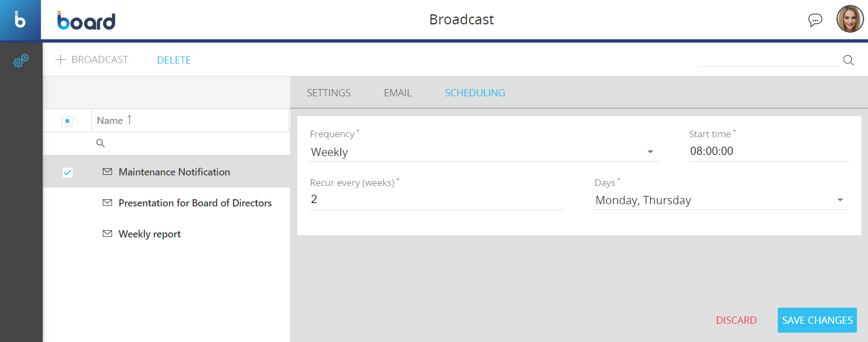Click the Board 'b' logo icon
The image size is (868, 342).
(x=20, y=20)
